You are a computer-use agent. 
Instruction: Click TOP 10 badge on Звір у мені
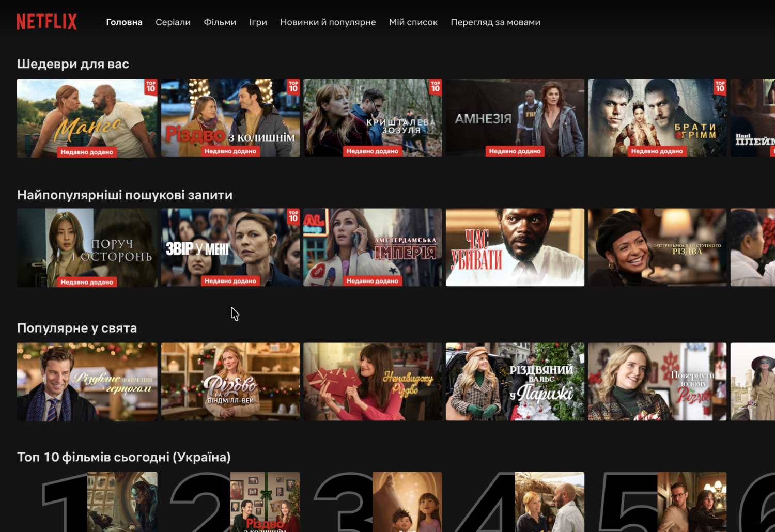pyautogui.click(x=293, y=216)
